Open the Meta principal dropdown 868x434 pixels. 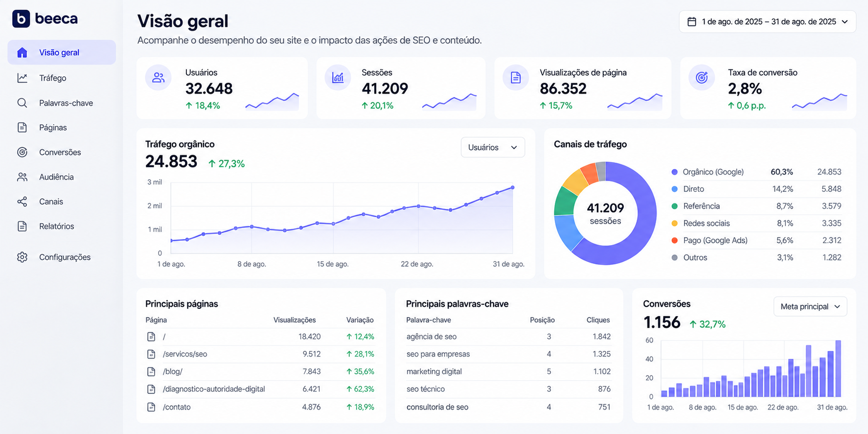[x=810, y=306]
